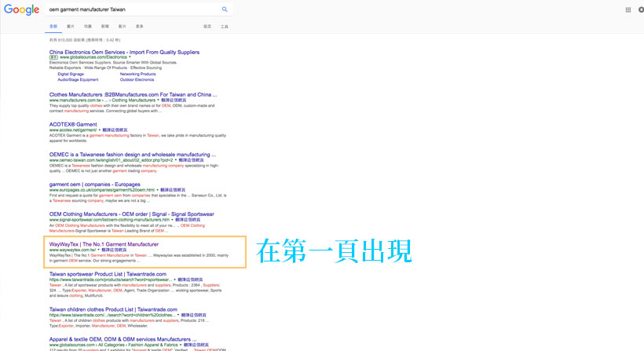Expand dropdown arrow beside signal-sportswear.com URL
Image resolution: width=644 pixels, height=351 pixels.
172,220
